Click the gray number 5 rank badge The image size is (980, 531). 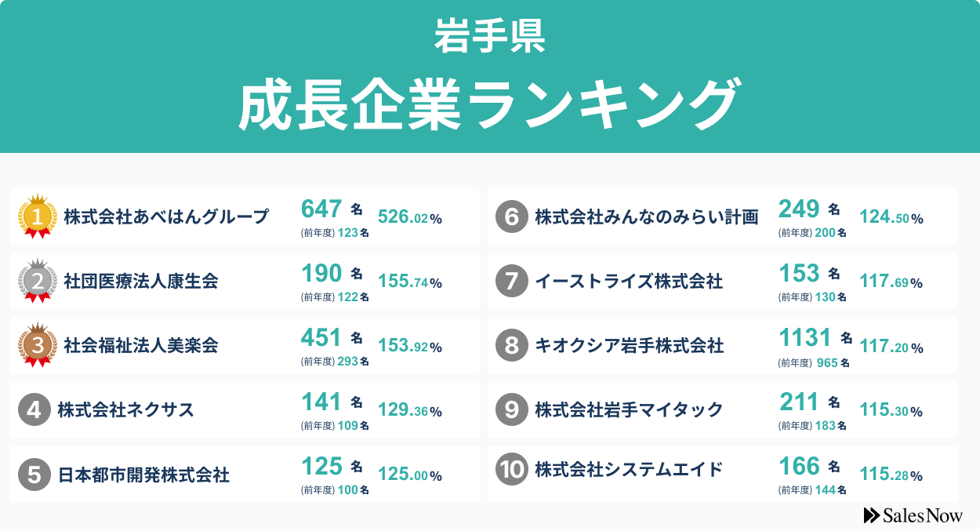click(x=34, y=474)
